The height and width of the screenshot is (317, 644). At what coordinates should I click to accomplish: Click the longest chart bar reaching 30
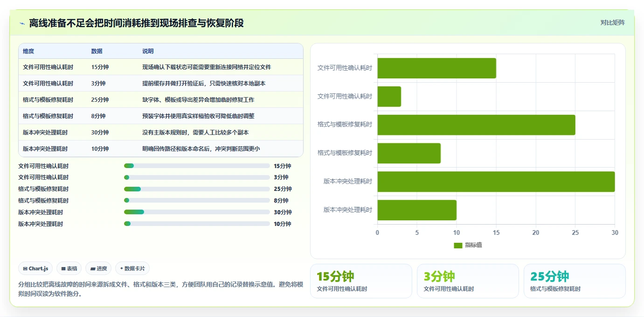[496, 182]
